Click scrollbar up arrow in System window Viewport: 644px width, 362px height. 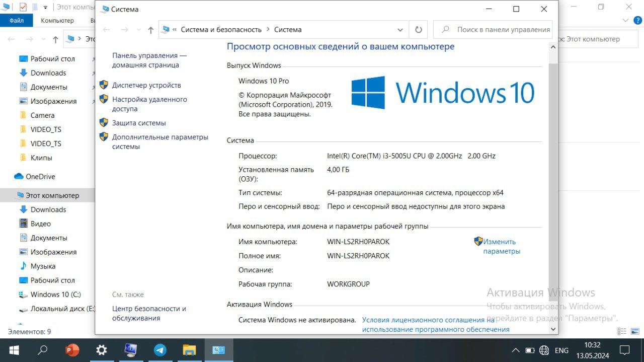pyautogui.click(x=553, y=46)
